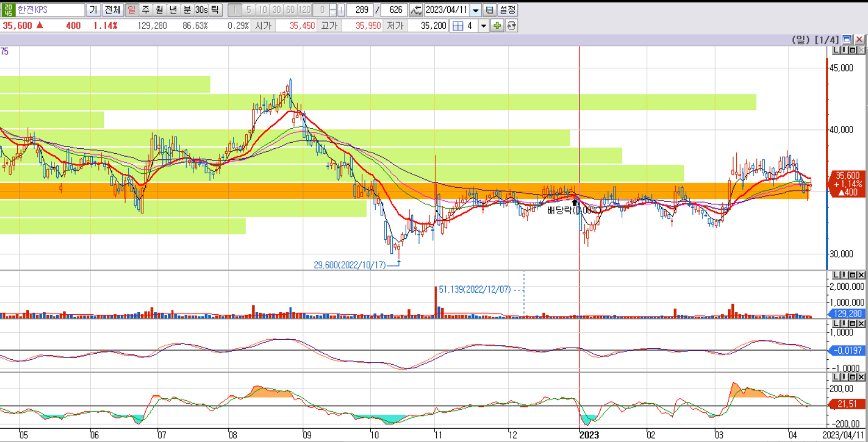Click the 35,600 current price tag on axis

(847, 184)
